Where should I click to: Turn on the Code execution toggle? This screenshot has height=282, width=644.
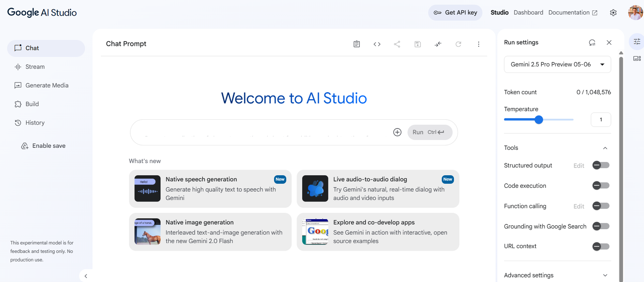tap(601, 186)
